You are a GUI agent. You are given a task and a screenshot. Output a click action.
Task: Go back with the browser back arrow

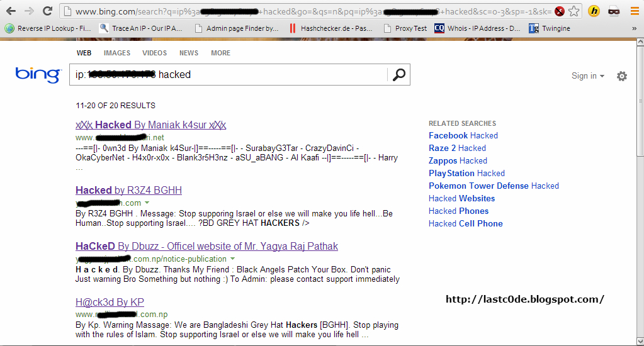(x=11, y=11)
